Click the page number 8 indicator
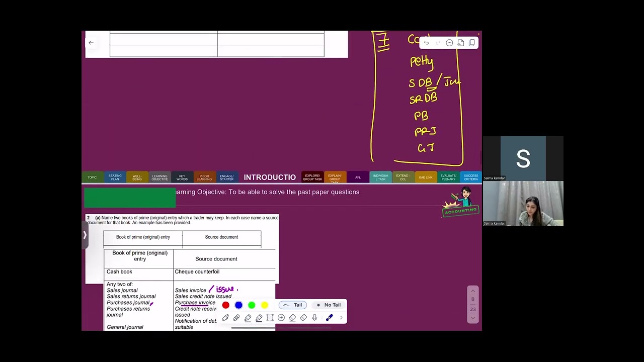644x362 pixels. (x=472, y=300)
